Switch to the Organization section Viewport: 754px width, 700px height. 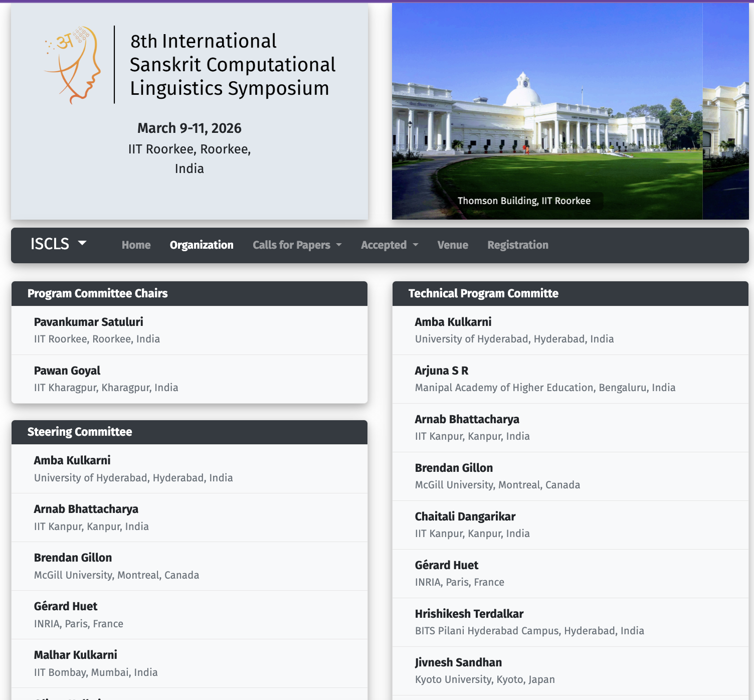pos(201,245)
